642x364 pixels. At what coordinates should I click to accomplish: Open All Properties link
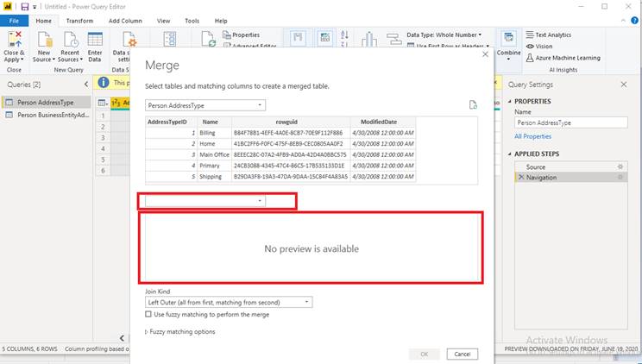(532, 136)
